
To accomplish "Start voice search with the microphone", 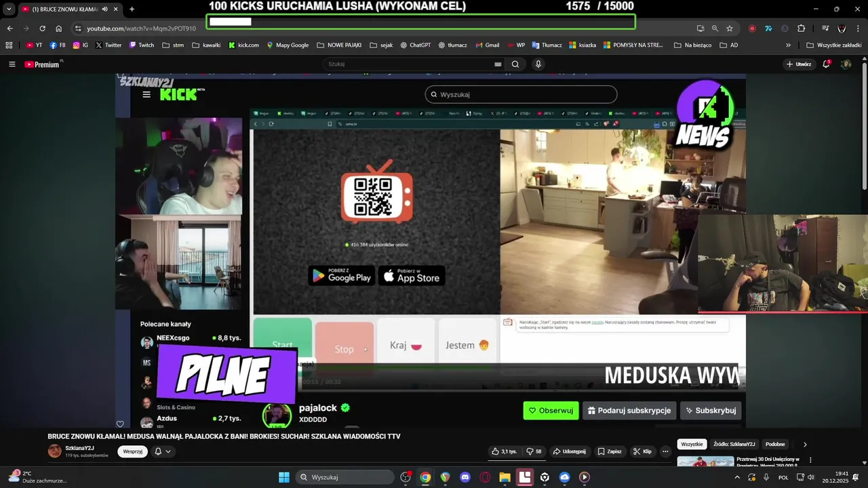I will tap(538, 64).
